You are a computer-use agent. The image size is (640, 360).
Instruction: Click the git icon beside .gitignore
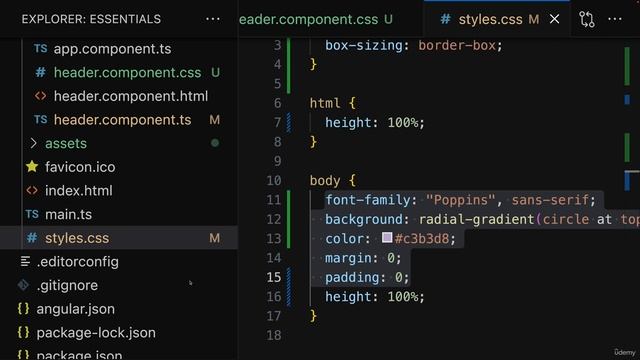[23, 285]
